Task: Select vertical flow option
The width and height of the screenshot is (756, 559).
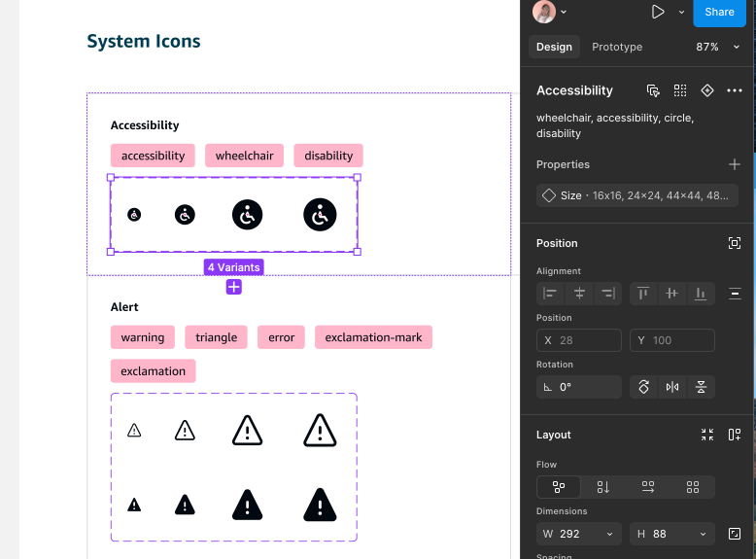Action: [x=603, y=487]
